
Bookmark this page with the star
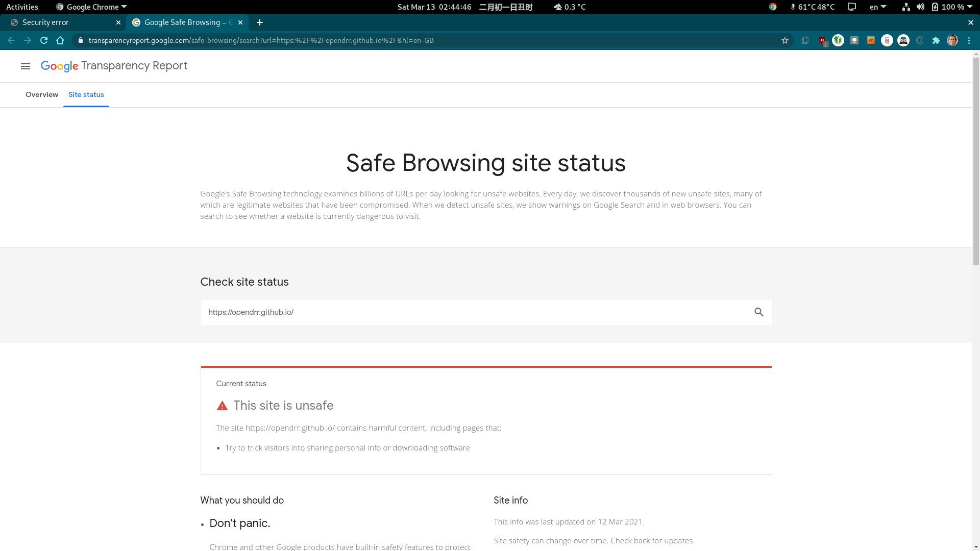pyautogui.click(x=785, y=40)
